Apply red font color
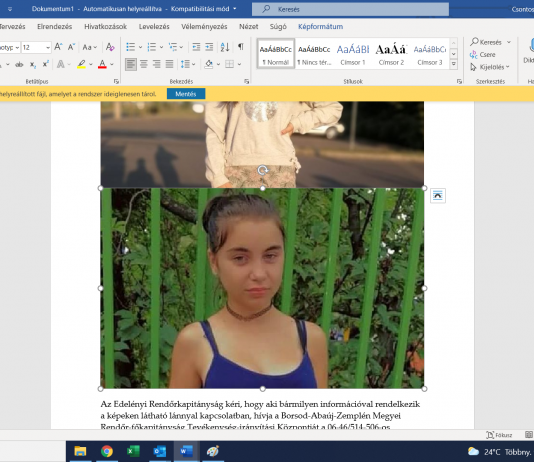Screen dimensions: 534x462 click(102, 64)
